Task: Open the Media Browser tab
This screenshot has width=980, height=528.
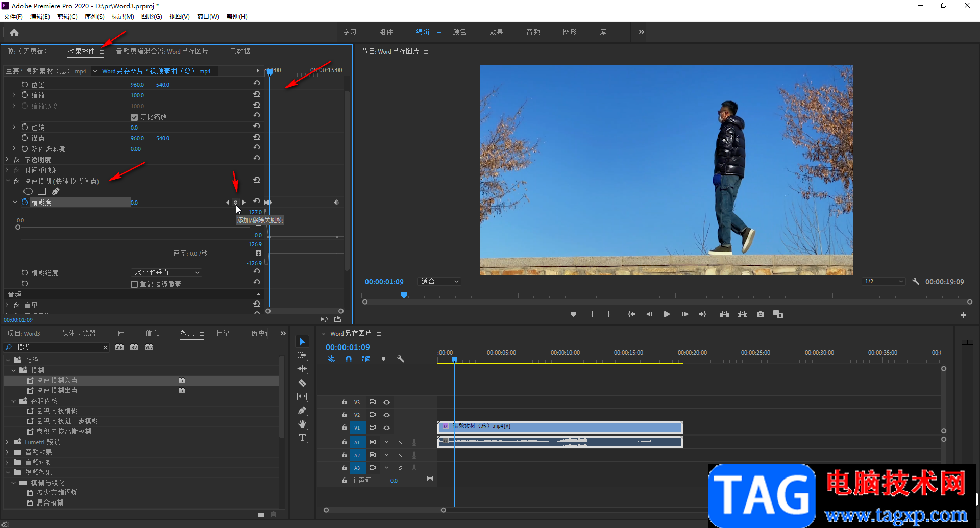Action: (79, 333)
